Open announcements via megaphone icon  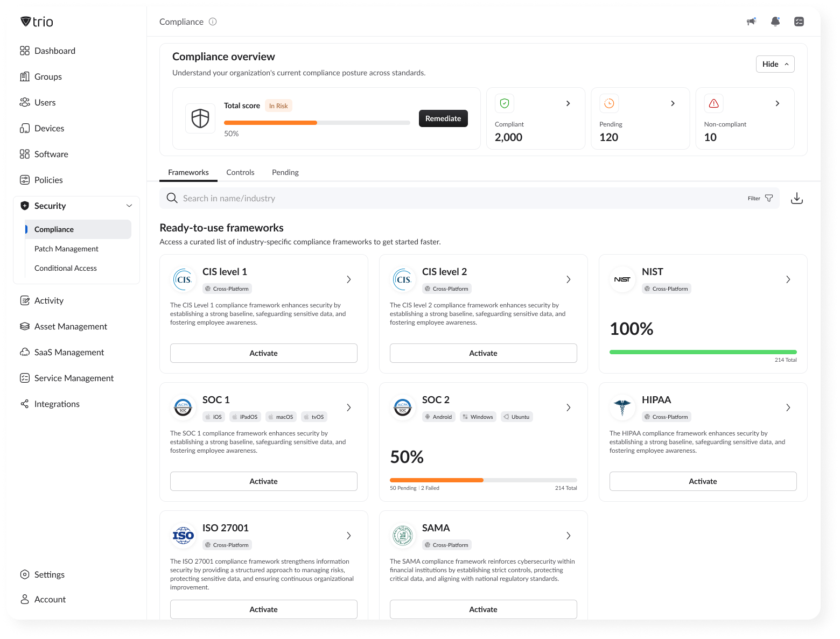[751, 22]
